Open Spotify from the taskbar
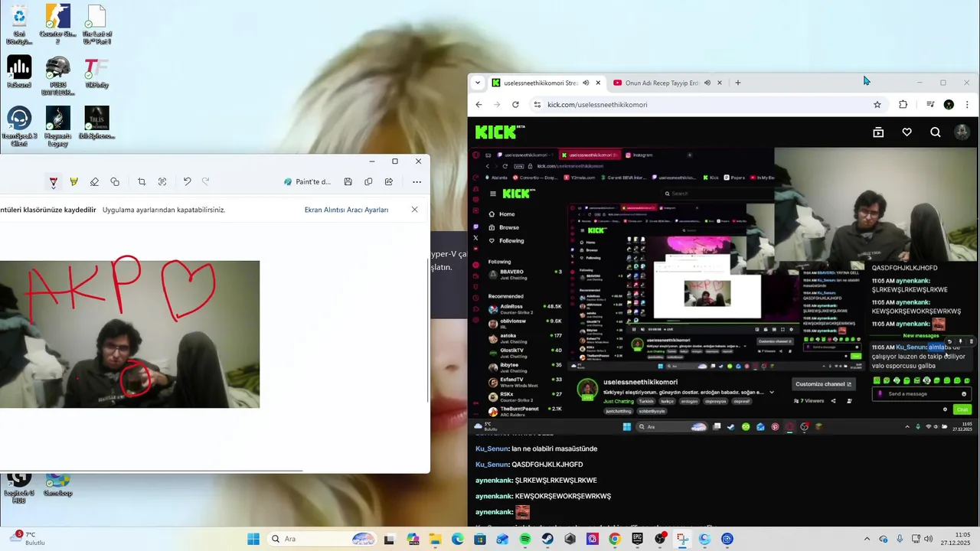Screen dimensions: 980x551 coord(525,539)
